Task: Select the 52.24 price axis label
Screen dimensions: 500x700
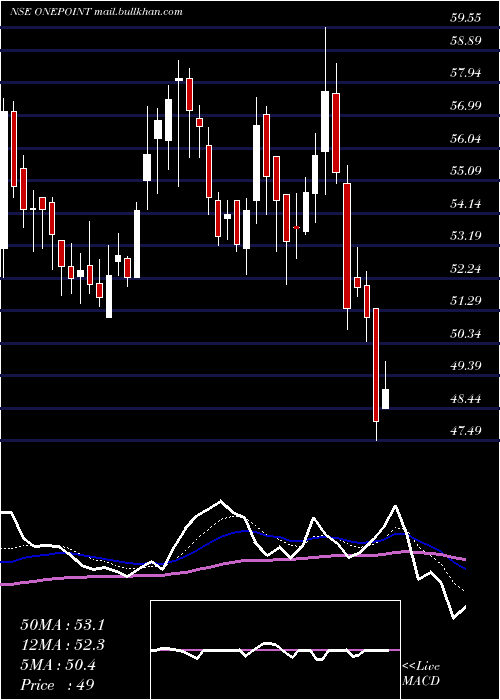Action: 466,269
